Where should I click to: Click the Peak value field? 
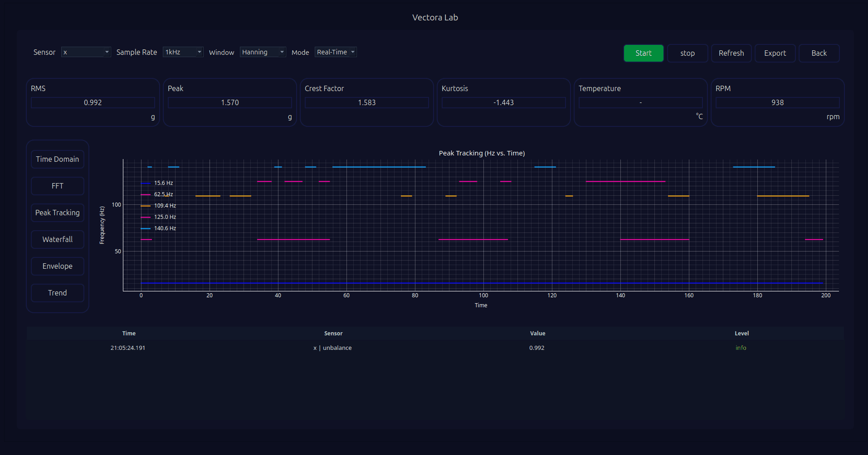[230, 102]
